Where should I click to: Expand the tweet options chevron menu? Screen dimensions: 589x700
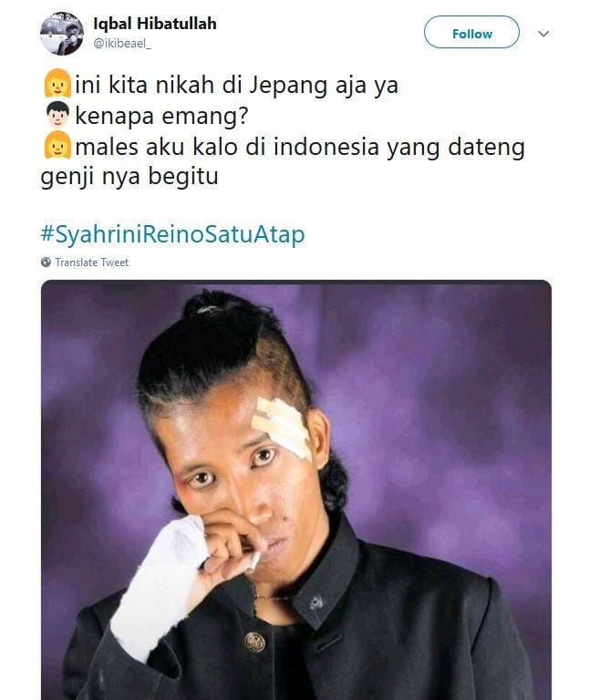[x=543, y=34]
